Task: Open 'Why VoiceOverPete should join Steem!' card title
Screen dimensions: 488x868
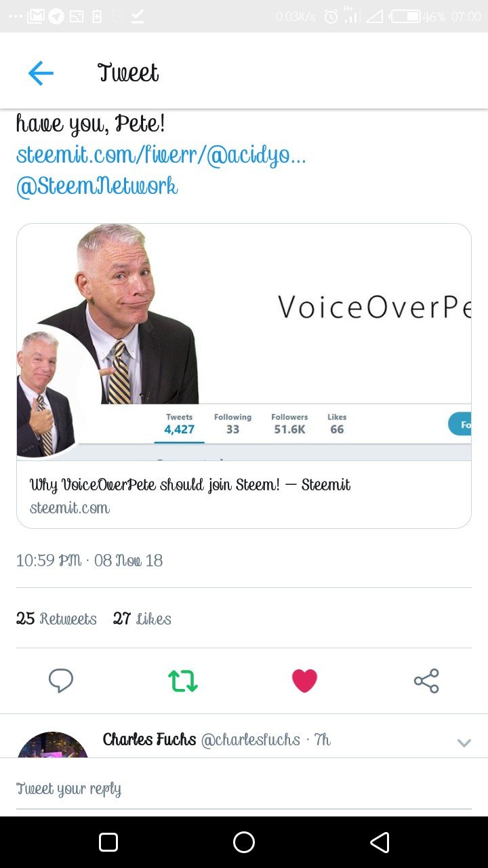Action: tap(190, 485)
